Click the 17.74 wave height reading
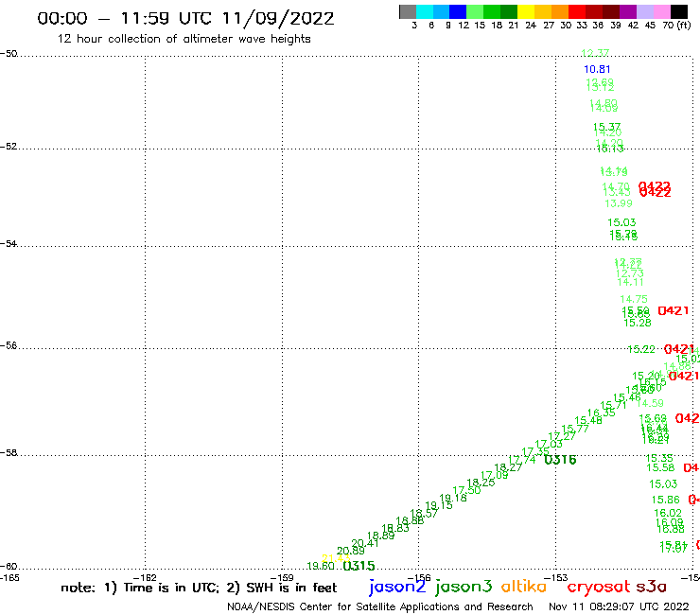Image resolution: width=700 pixels, height=615 pixels. pyautogui.click(x=522, y=460)
